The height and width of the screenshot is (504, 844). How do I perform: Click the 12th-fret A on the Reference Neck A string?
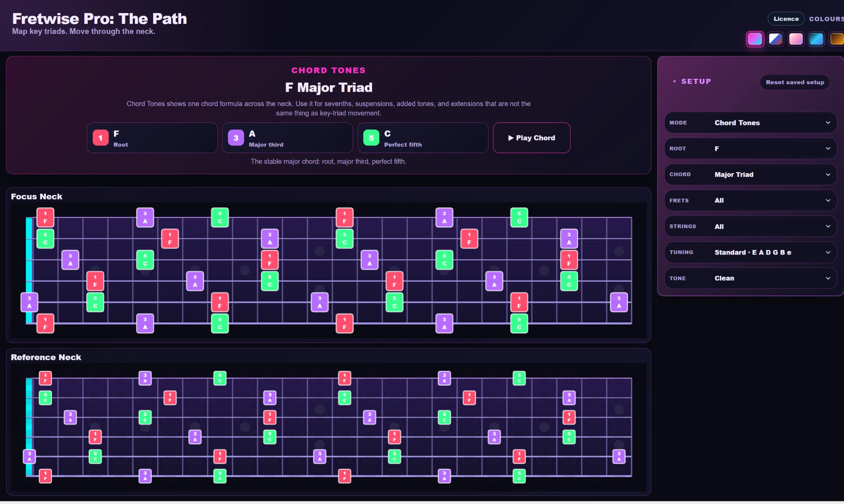coord(320,456)
